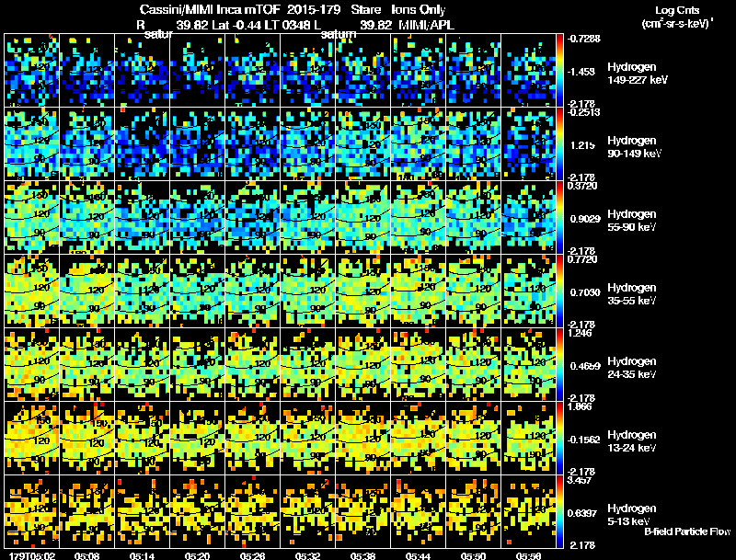Click the Hydrogen 35-55 keV color bar

coord(559,291)
